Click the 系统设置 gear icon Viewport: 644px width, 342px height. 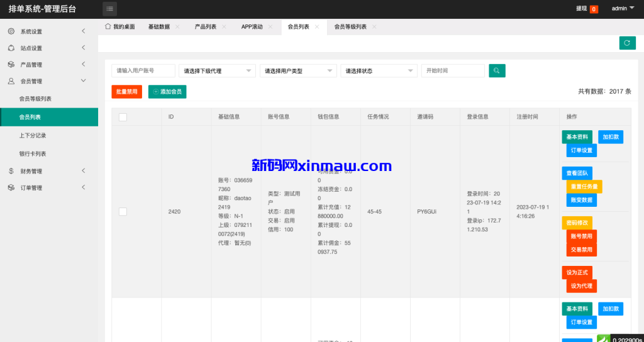point(11,31)
